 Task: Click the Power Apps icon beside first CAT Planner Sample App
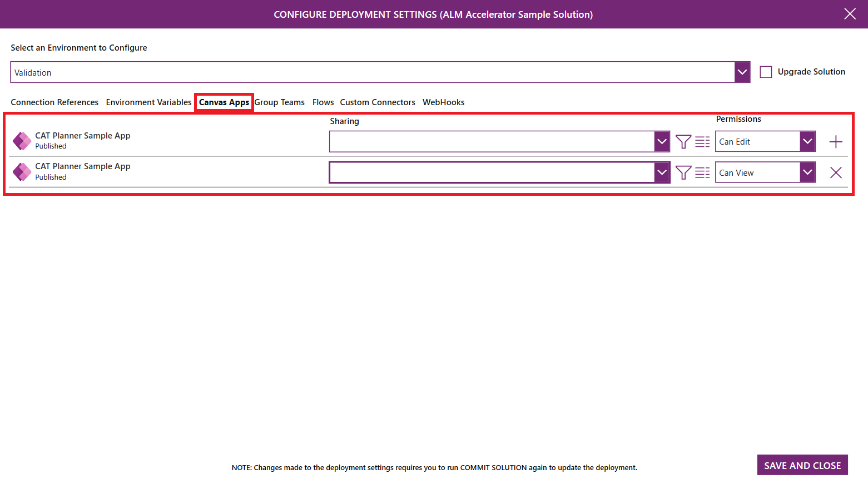22,141
